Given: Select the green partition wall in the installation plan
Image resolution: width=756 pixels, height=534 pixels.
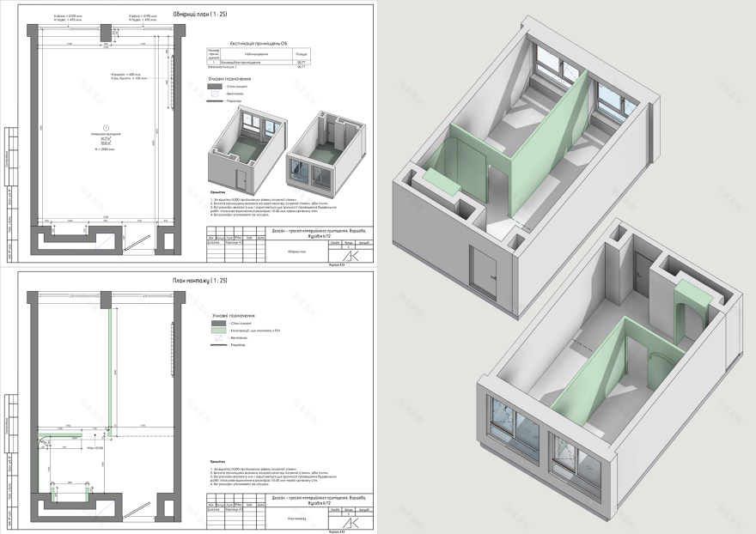Looking at the screenshot, I should [108, 369].
